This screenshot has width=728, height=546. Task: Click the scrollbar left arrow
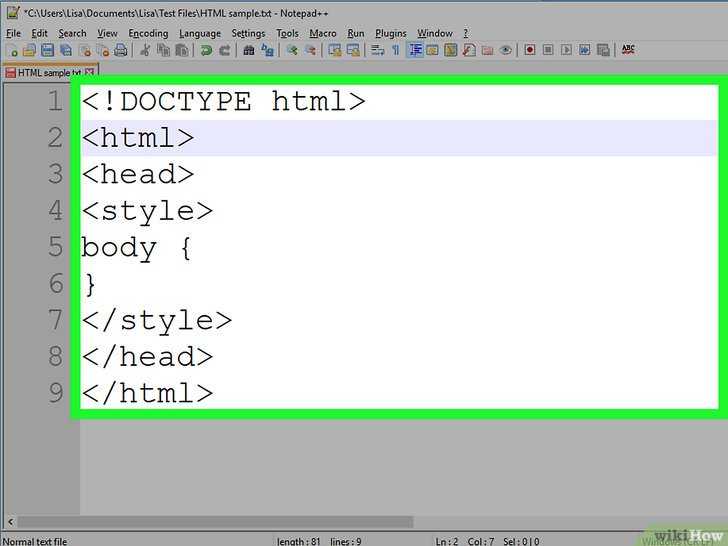pyautogui.click(x=10, y=522)
